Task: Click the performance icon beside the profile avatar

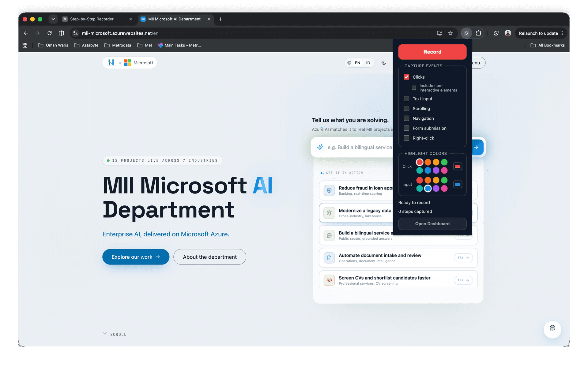Action: (496, 33)
